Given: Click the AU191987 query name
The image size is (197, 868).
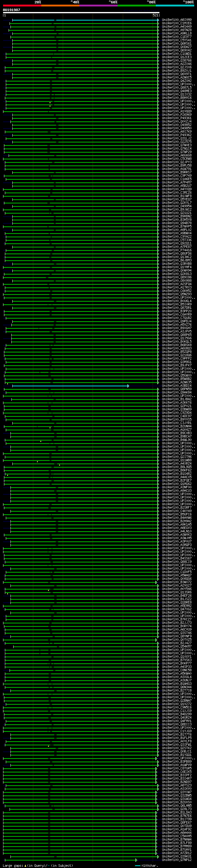Looking at the screenshot, I should tap(11, 10).
